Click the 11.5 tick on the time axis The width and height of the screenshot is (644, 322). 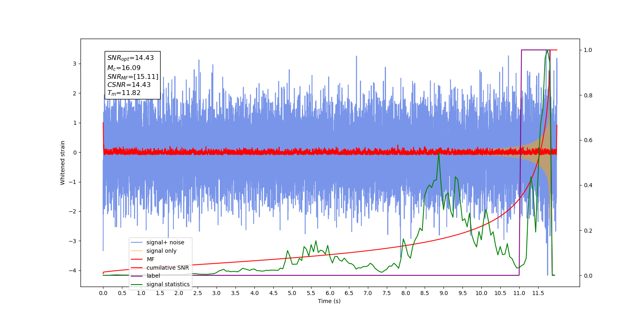(x=538, y=293)
